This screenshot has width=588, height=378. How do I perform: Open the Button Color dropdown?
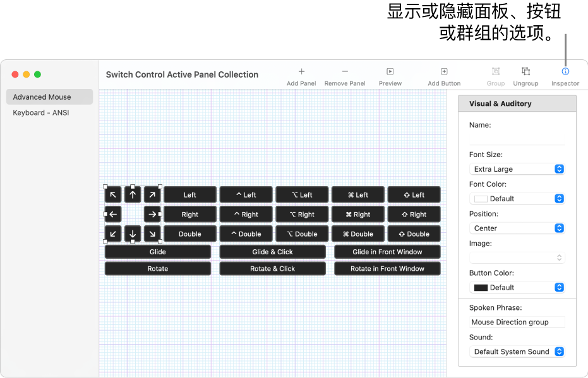click(x=517, y=287)
